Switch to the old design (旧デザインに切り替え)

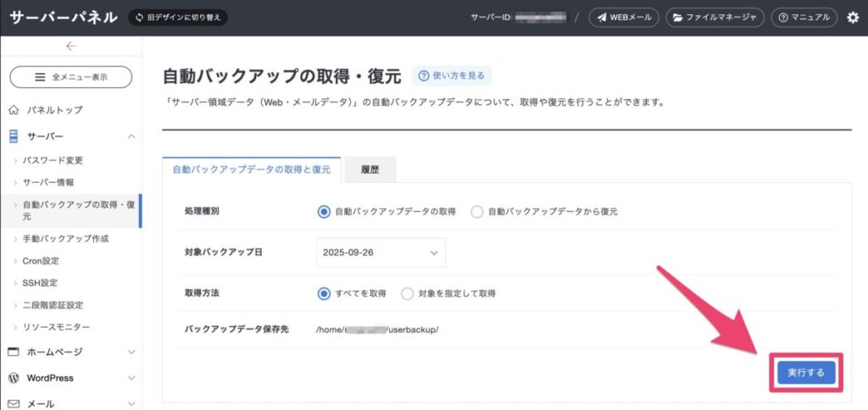click(178, 18)
